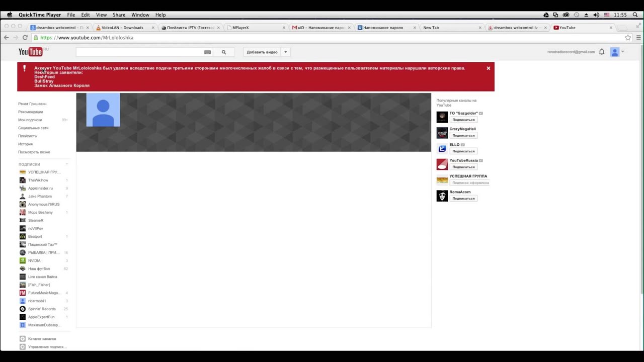644x362 pixels.
Task: Click the CrazyMegaHell channel thumbnail
Action: 442,133
